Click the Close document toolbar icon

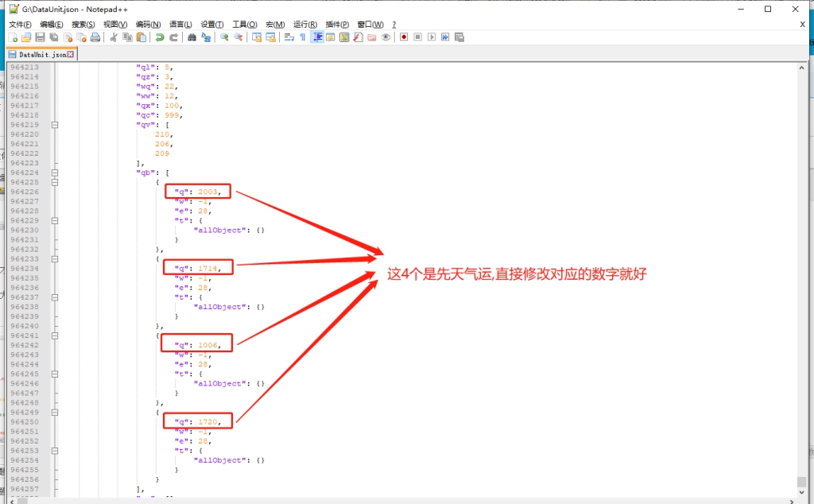tap(68, 37)
